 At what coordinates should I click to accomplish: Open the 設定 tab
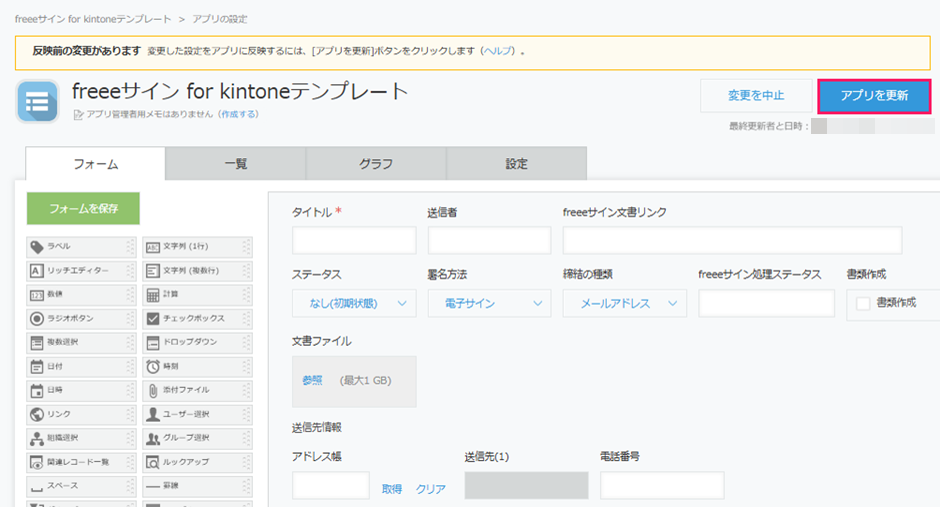(516, 164)
